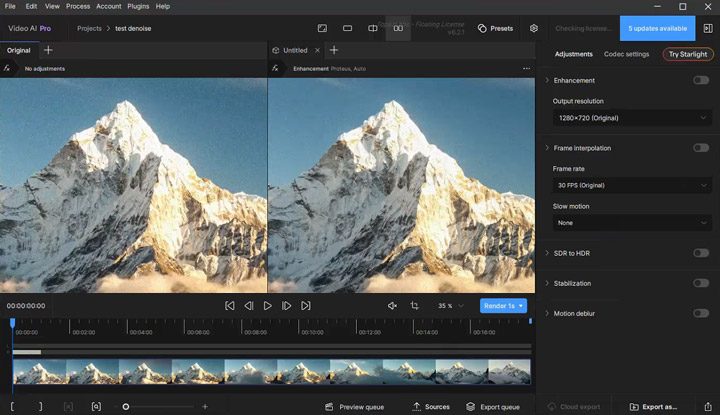720x415 pixels.
Task: Expand the SDR to HDR section chevron
Action: point(547,253)
